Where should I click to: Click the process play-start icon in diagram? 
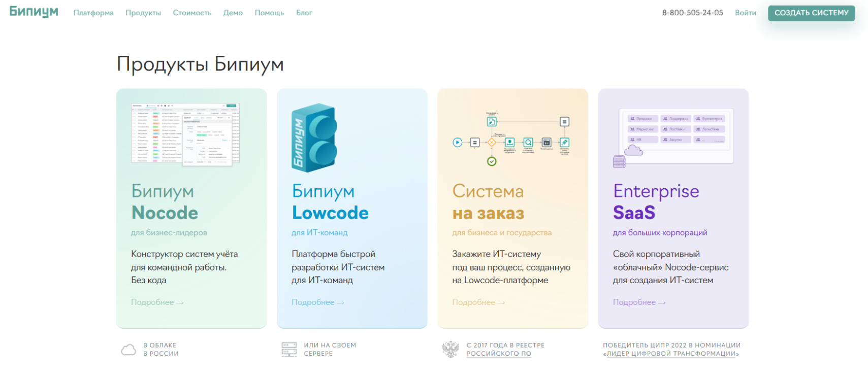click(458, 143)
